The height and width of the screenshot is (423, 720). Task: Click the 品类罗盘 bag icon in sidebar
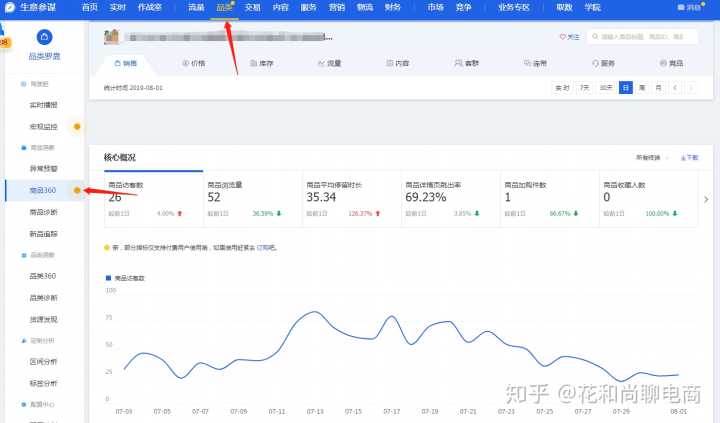pyautogui.click(x=44, y=39)
